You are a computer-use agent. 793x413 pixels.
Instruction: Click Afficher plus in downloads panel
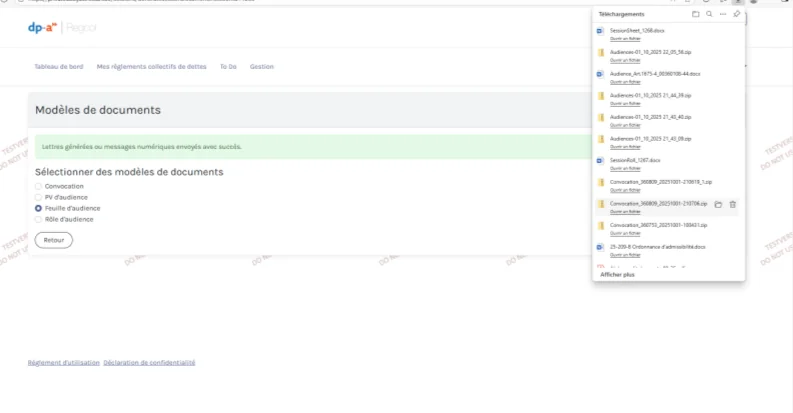[617, 274]
